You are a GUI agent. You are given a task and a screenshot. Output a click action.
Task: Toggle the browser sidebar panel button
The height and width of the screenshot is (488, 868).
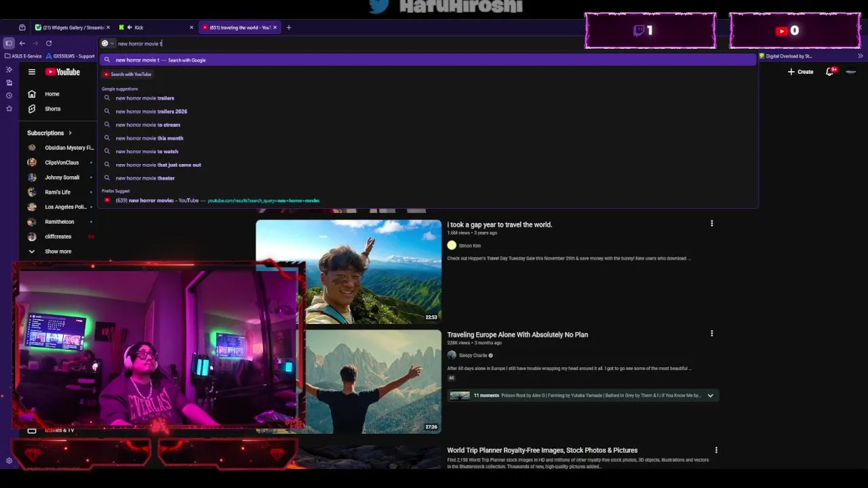click(9, 43)
